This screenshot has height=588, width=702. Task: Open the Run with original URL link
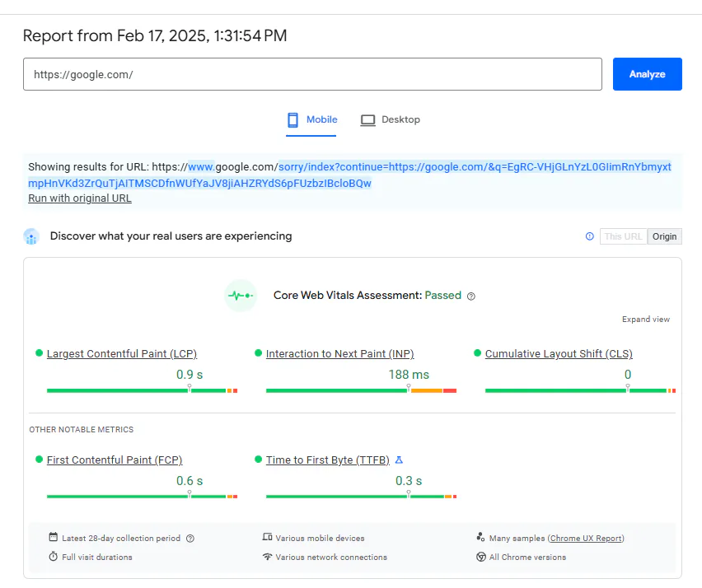[80, 198]
